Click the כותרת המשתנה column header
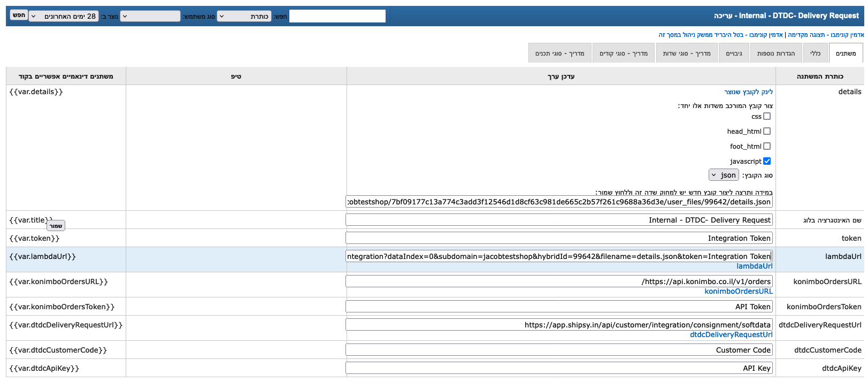This screenshot has width=868, height=382. (820, 77)
